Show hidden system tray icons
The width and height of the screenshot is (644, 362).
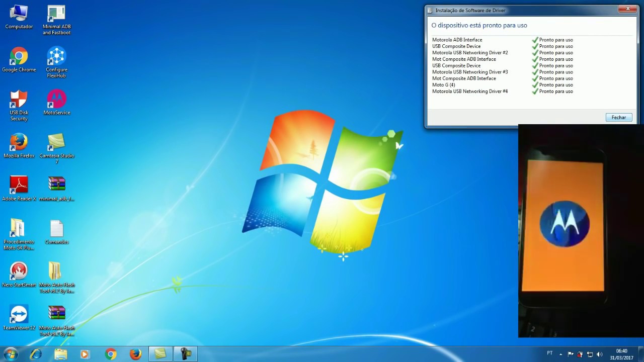560,354
